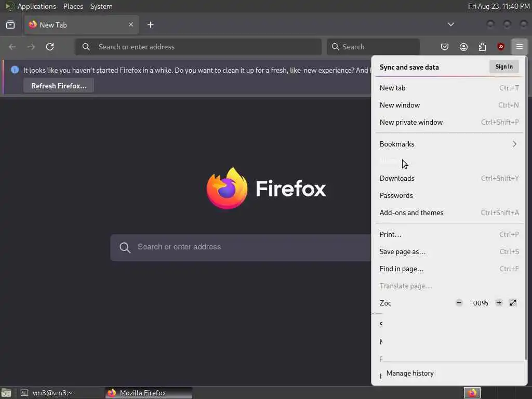Click Sign In for sync

pos(504,67)
